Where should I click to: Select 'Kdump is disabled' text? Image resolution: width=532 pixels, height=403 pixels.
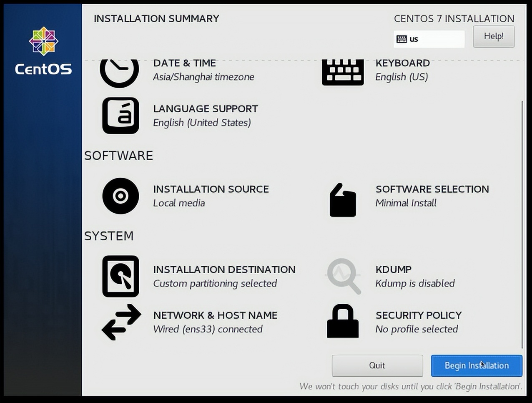point(415,283)
